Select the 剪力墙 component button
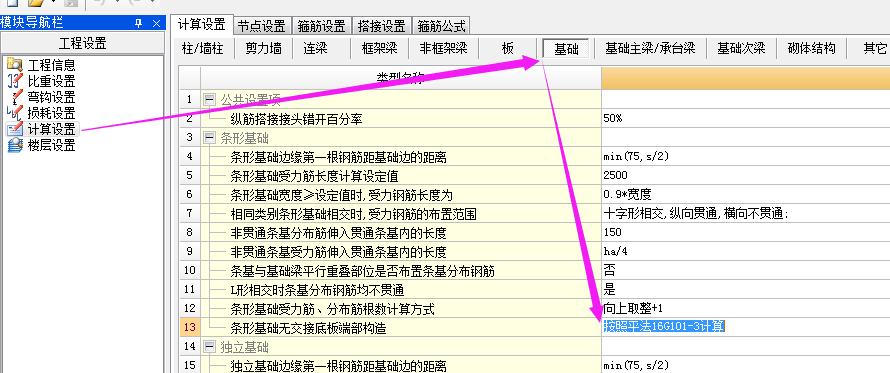The image size is (890, 373). (x=263, y=48)
